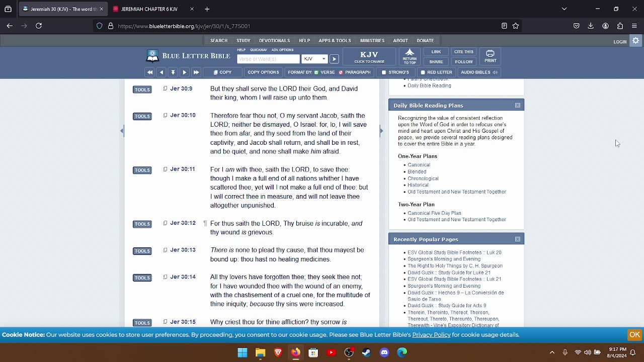
Task: Open KJV version dropdown
Action: pyautogui.click(x=314, y=59)
